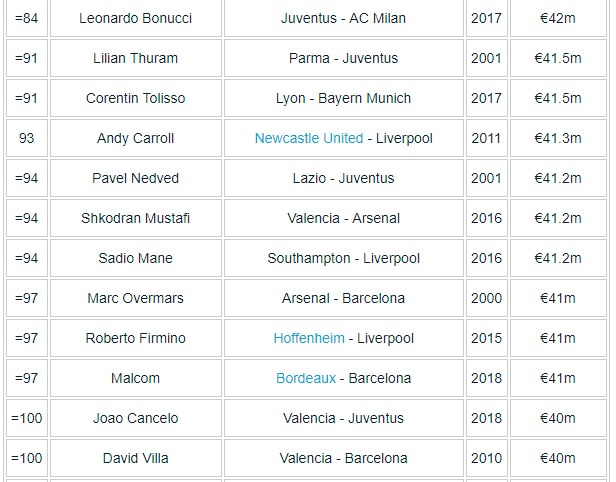
Task: Click the €42m fee cell
Action: (x=557, y=18)
